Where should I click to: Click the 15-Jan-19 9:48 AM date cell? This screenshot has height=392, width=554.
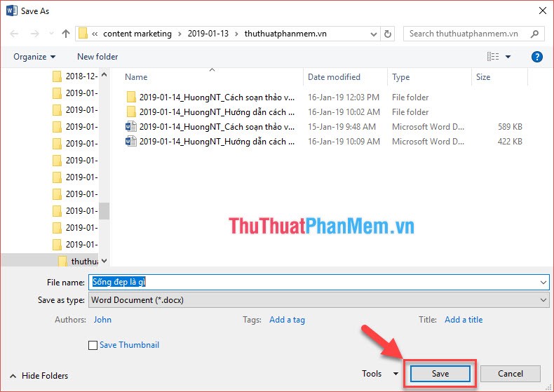[x=342, y=127]
